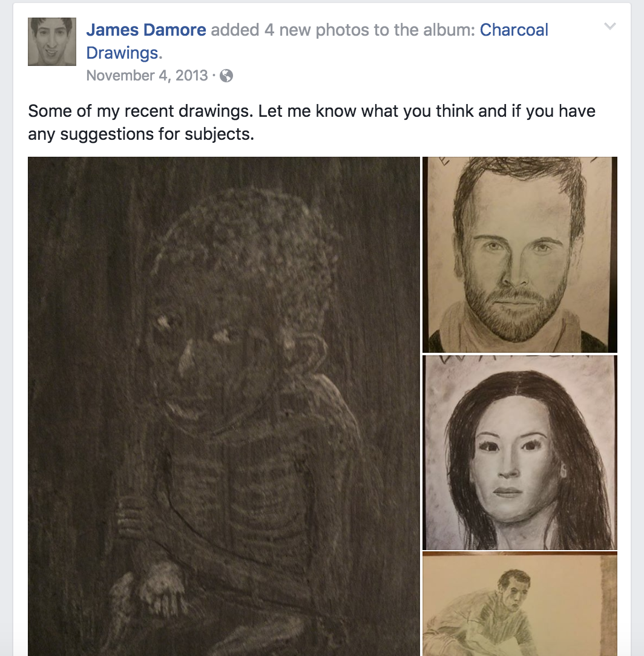Click the globe public audience icon
Screen dimensions: 644x656
(x=226, y=76)
